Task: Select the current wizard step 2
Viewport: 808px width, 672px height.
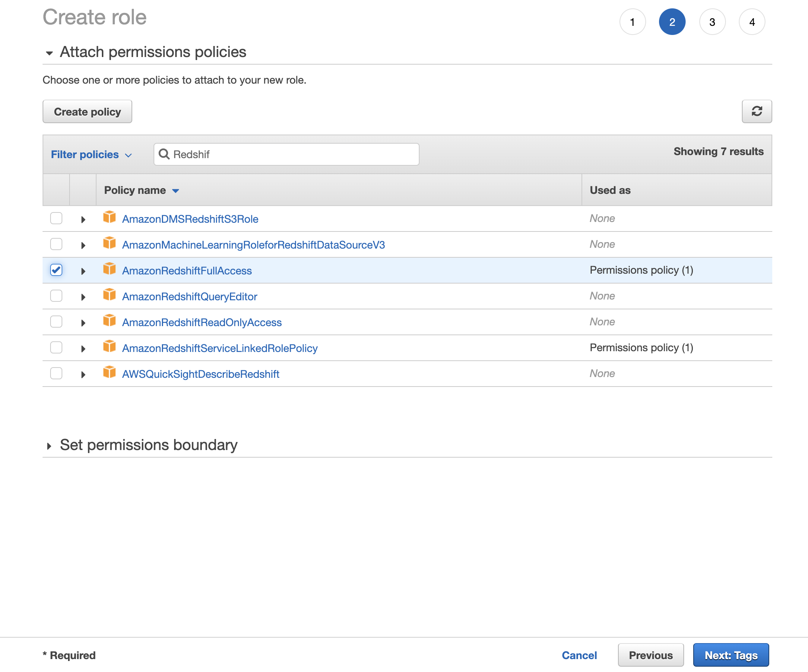Action: point(672,22)
